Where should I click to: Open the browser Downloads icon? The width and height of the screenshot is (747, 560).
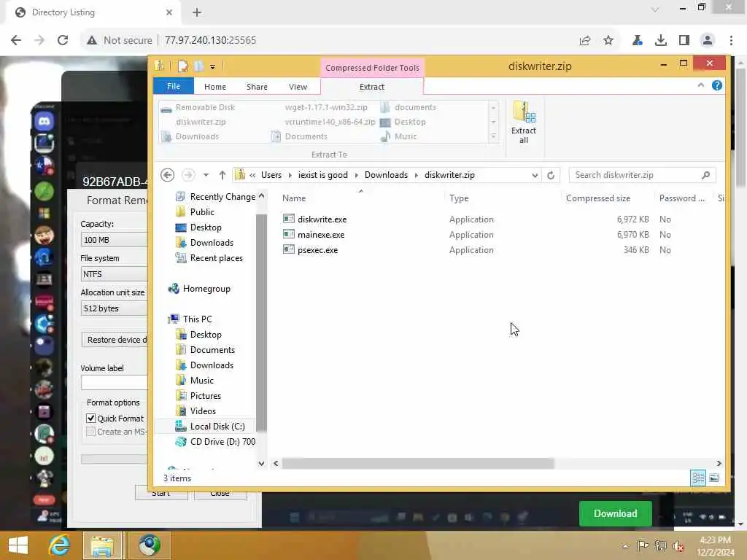pos(661,40)
